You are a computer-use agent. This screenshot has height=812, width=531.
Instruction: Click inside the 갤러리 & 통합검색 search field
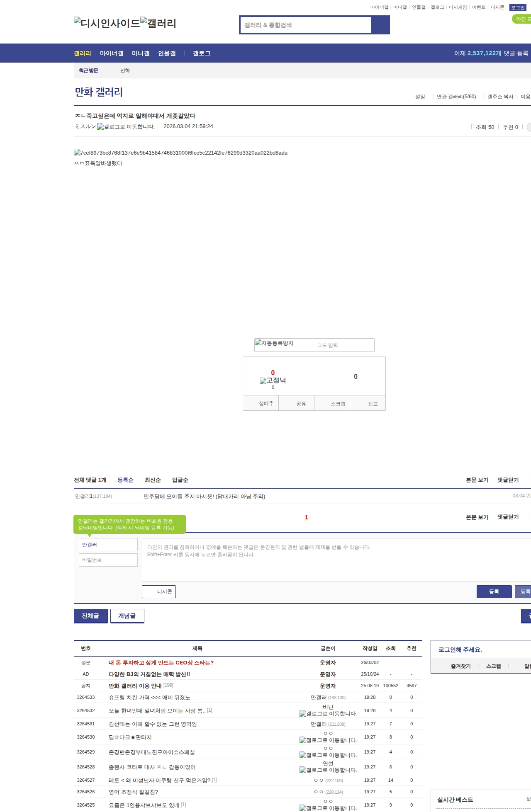pyautogui.click(x=306, y=25)
